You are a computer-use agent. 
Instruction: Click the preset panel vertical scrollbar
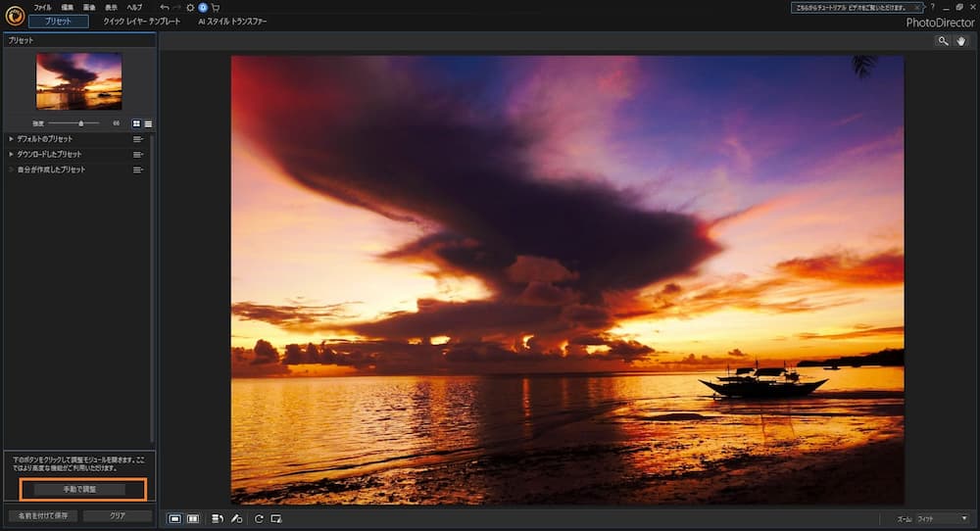[152, 287]
